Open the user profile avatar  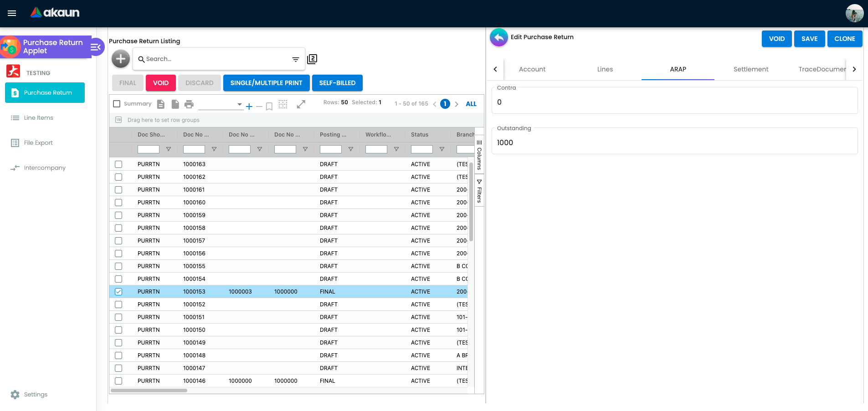coord(854,13)
